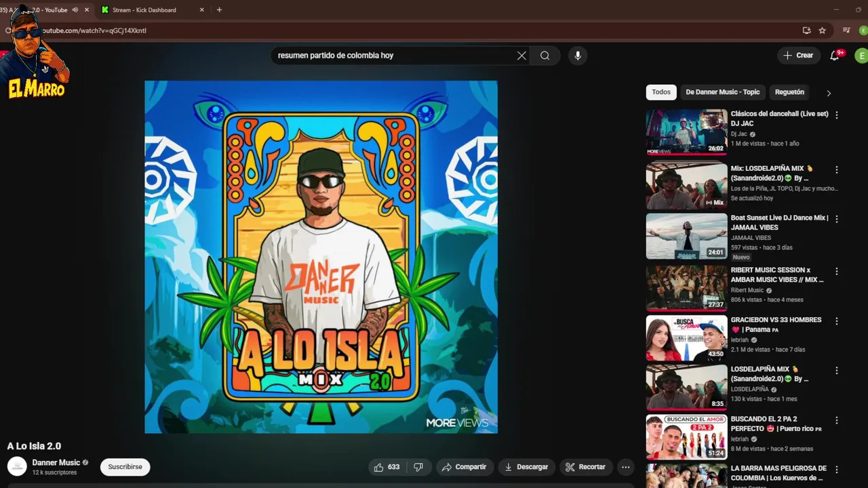Open Clásicos del dancehall thumbnail
868x488 pixels.
[686, 132]
